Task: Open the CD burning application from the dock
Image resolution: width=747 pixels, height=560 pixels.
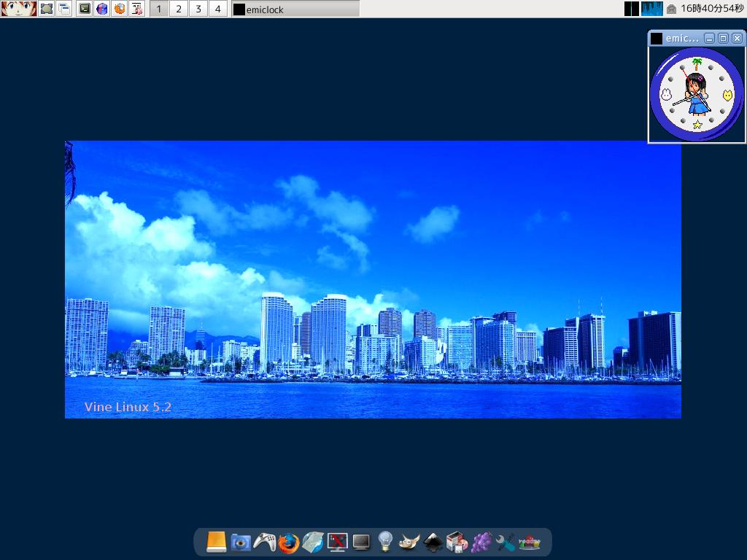Action: 458,542
